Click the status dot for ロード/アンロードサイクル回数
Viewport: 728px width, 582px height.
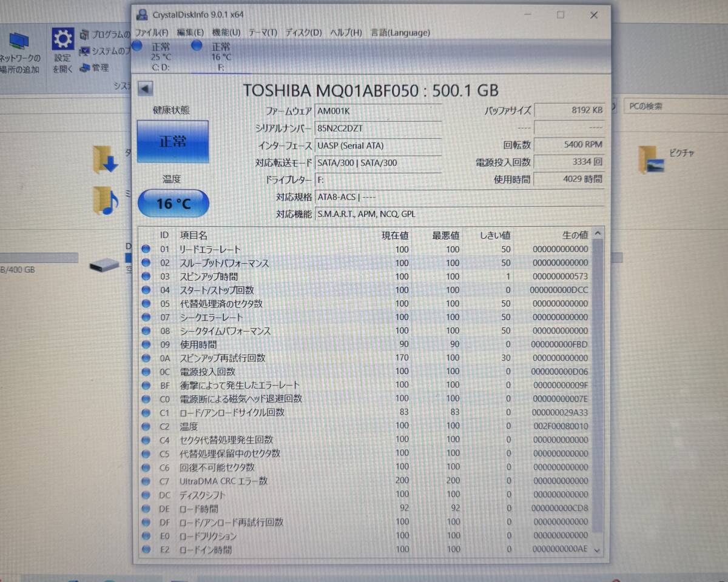(146, 412)
